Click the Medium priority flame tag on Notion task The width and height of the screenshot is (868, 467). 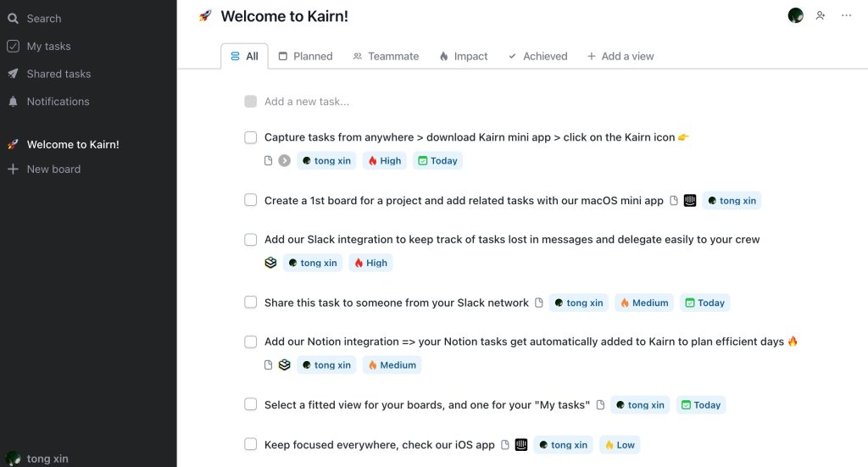pyautogui.click(x=392, y=365)
